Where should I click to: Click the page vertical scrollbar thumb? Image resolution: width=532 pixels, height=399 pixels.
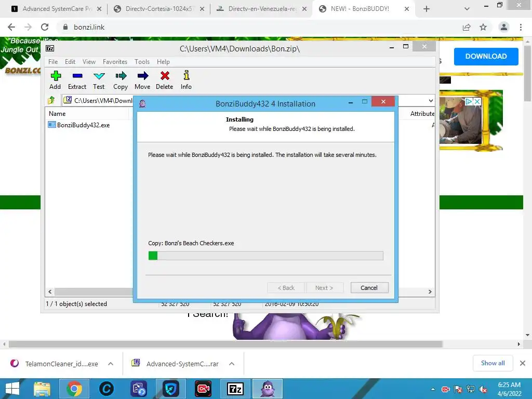pyautogui.click(x=527, y=73)
